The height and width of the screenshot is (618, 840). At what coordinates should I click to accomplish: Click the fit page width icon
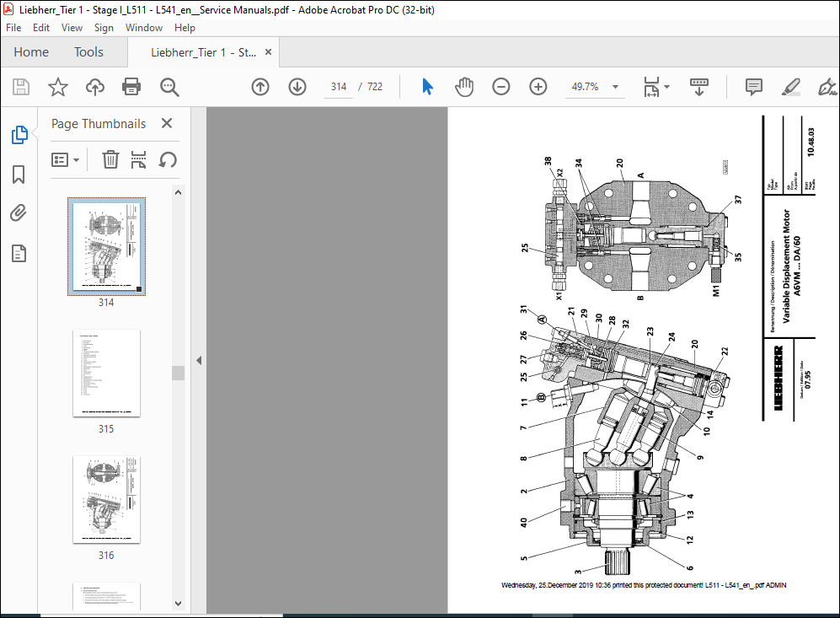[651, 87]
